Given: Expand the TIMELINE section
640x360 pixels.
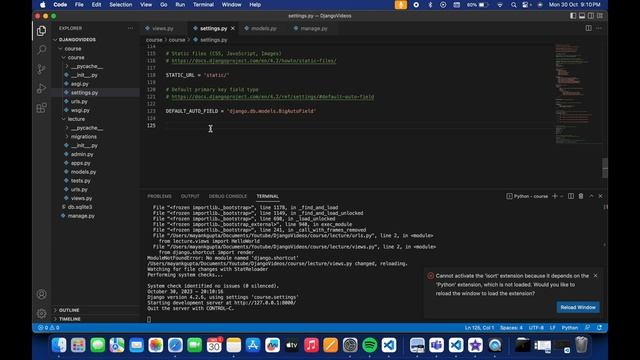Looking at the screenshot, I should (69, 319).
